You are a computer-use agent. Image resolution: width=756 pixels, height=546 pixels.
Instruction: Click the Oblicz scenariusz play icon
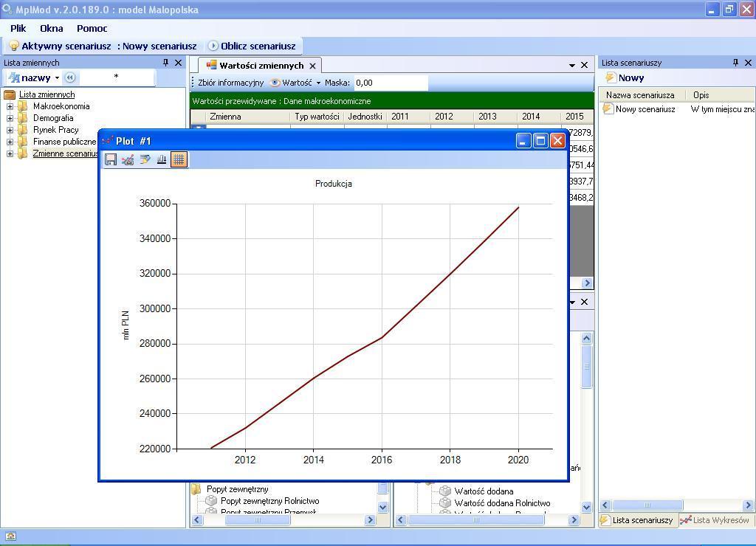click(x=213, y=46)
